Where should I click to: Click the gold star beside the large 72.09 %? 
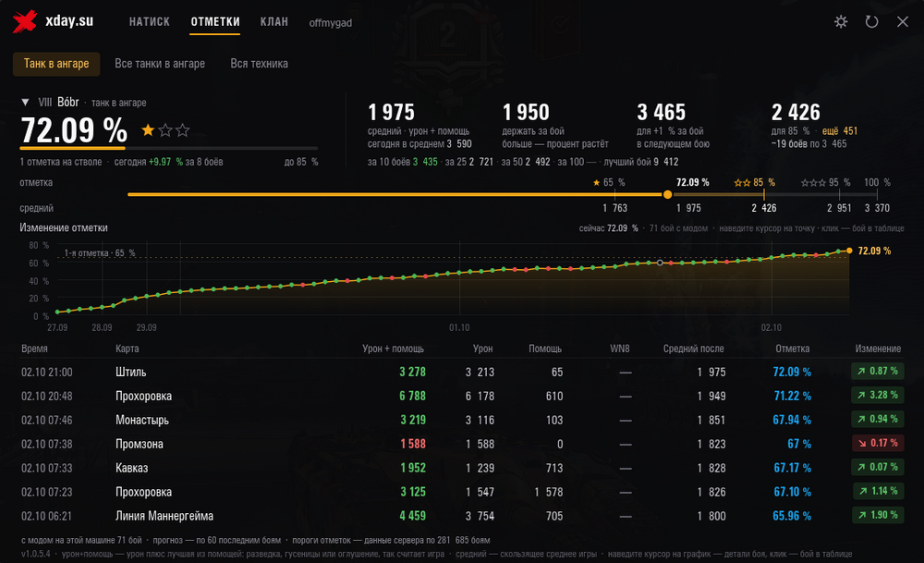[148, 130]
